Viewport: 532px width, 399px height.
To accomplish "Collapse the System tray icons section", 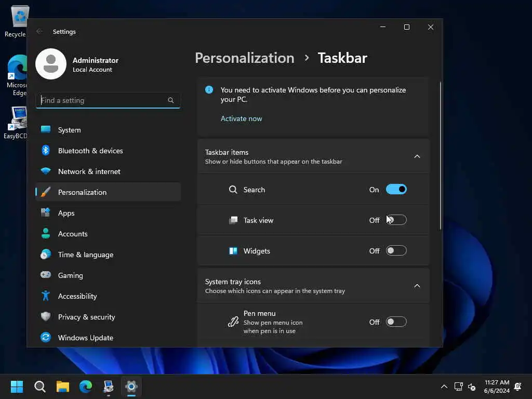I will pyautogui.click(x=417, y=286).
